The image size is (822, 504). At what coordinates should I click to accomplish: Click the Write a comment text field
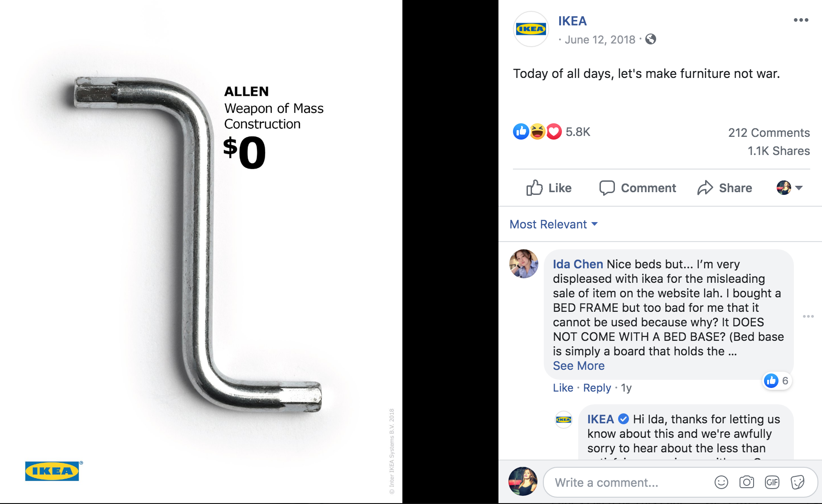pyautogui.click(x=625, y=483)
